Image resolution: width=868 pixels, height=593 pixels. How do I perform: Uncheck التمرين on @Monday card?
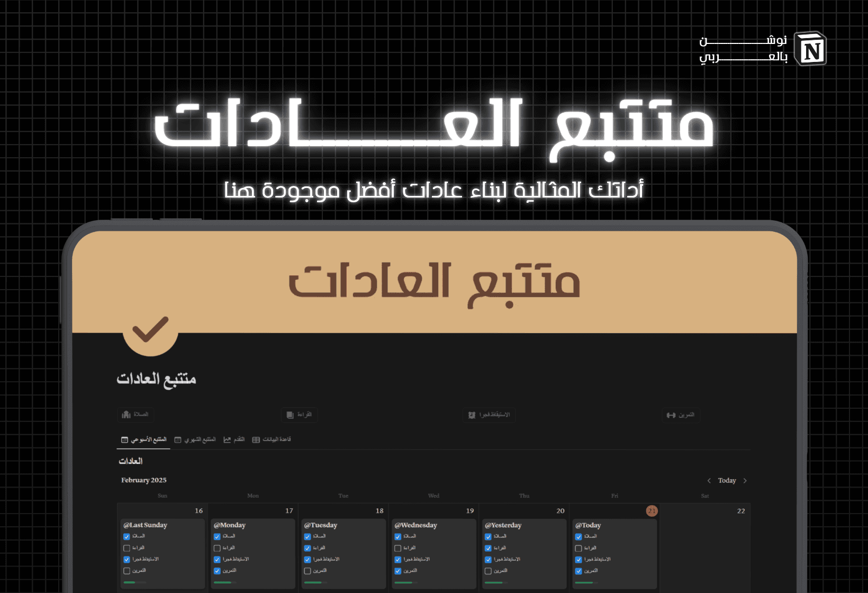(x=217, y=571)
